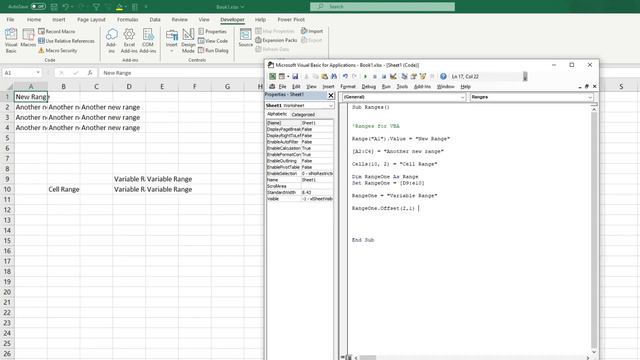Click the code window vertical scrollbar

tap(594, 229)
